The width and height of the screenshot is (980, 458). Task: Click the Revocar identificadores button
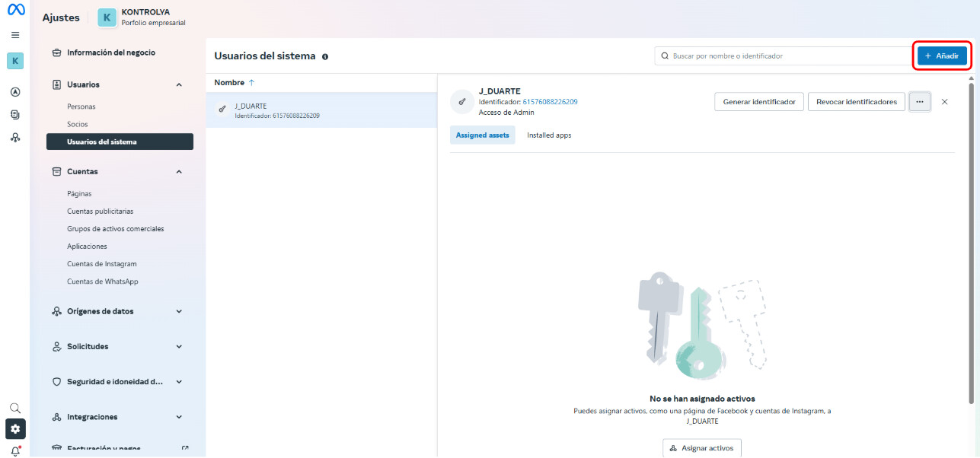click(x=856, y=102)
